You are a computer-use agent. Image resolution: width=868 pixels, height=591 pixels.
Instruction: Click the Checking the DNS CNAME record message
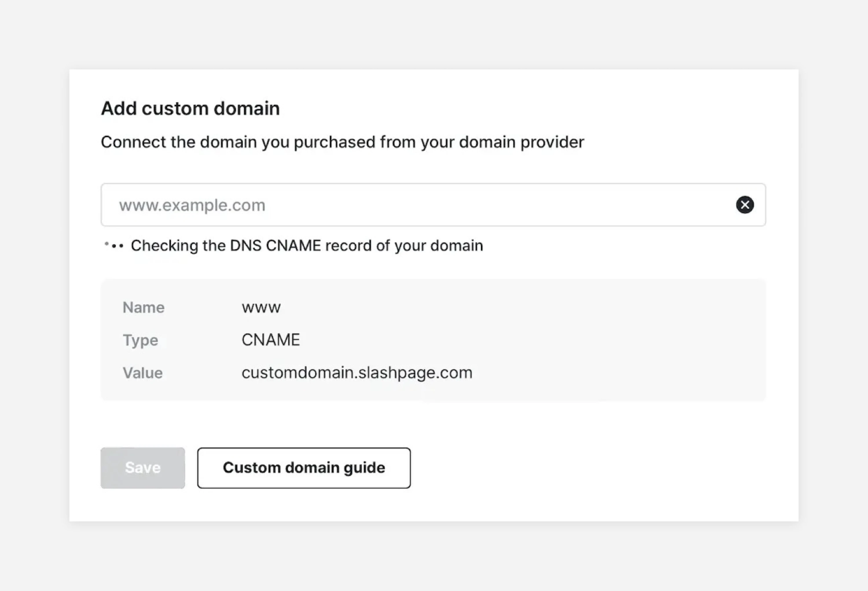[x=307, y=246]
